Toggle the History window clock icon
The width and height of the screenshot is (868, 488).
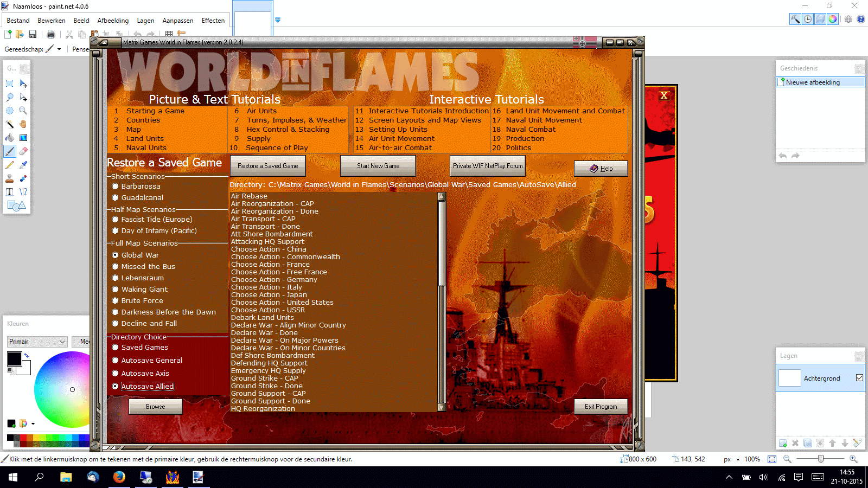pyautogui.click(x=808, y=19)
